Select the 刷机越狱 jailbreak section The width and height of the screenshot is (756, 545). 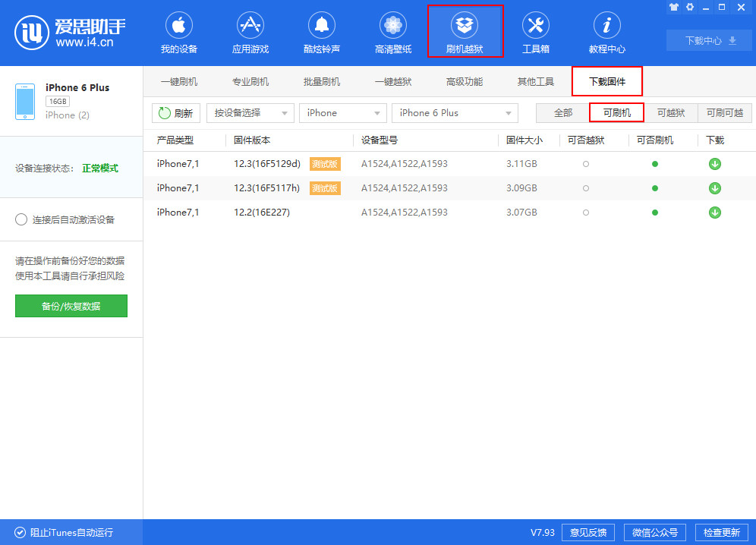click(x=465, y=32)
